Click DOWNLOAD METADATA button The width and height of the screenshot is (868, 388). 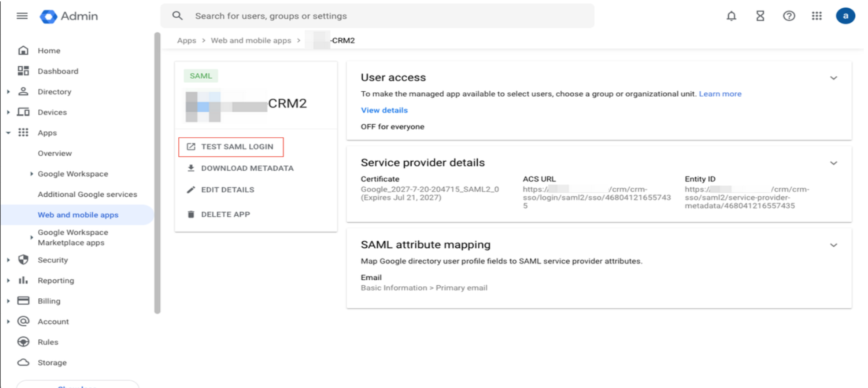[240, 168]
